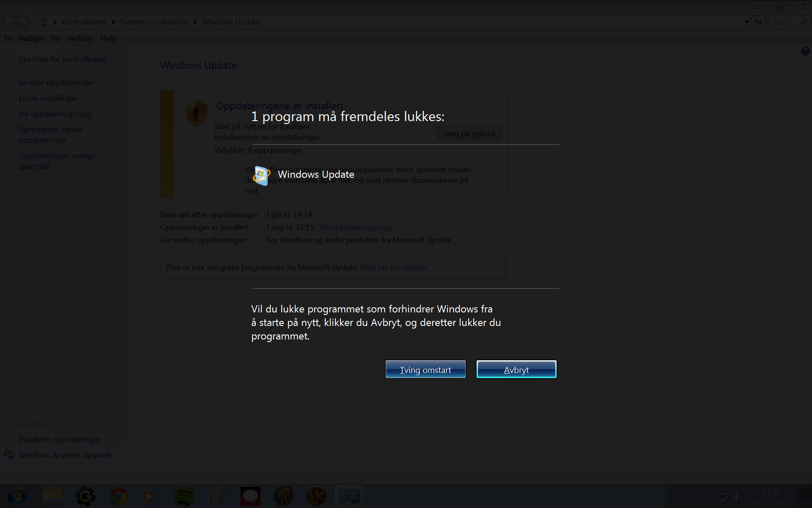Click Vis oppdateringslogg in sidebar

click(55, 114)
